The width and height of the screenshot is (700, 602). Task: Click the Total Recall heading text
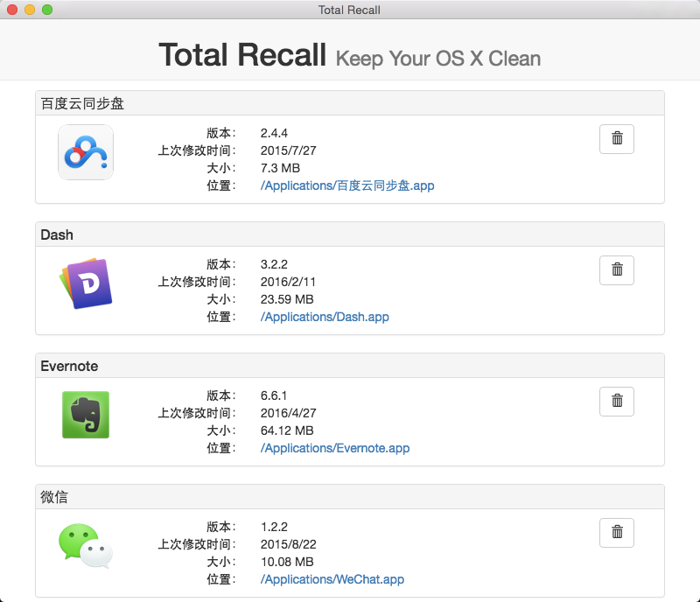(x=242, y=55)
